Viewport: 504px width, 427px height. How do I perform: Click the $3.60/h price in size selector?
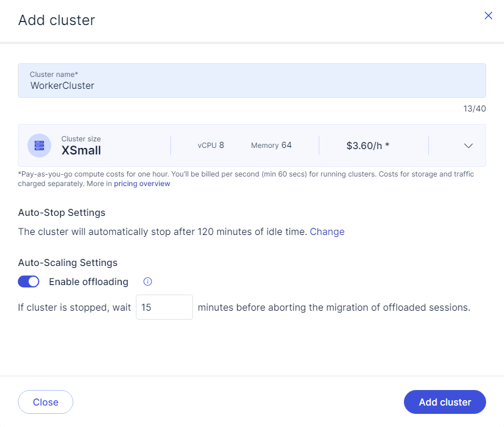pyautogui.click(x=368, y=146)
